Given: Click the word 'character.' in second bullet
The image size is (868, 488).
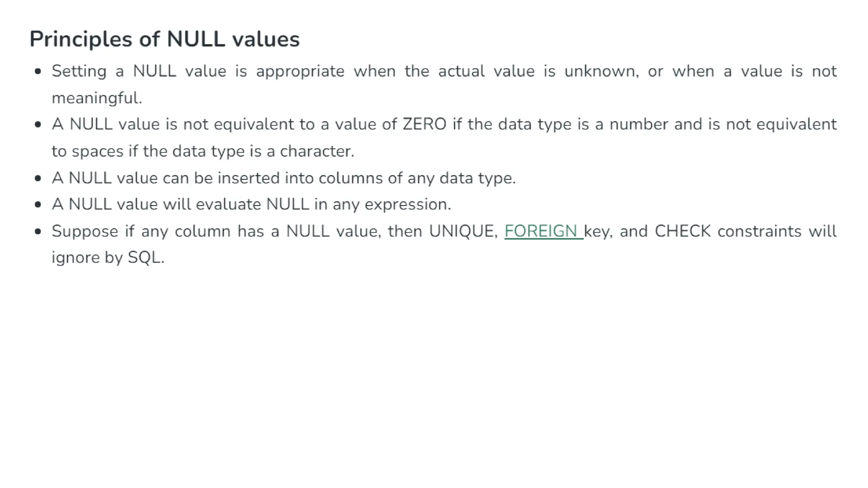Looking at the screenshot, I should coord(317,151).
